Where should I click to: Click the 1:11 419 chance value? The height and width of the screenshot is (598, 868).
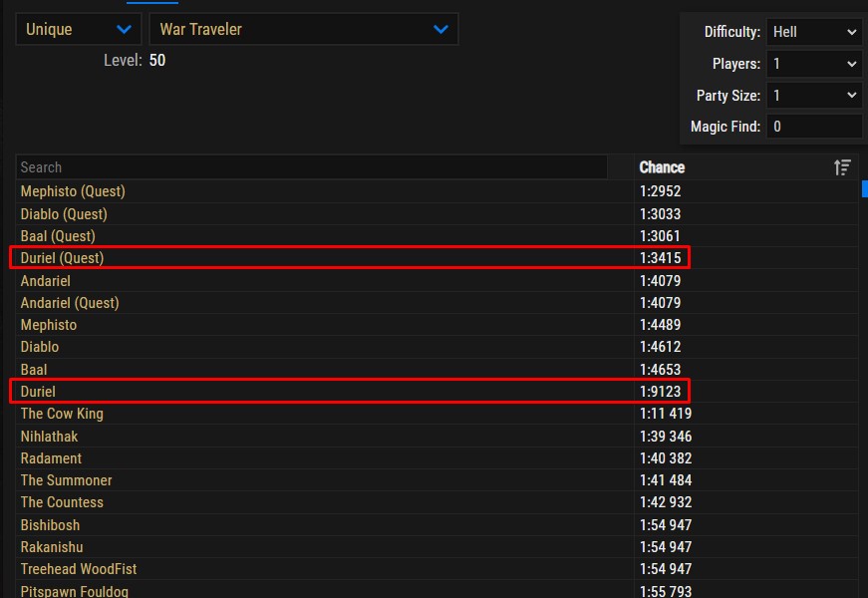666,414
